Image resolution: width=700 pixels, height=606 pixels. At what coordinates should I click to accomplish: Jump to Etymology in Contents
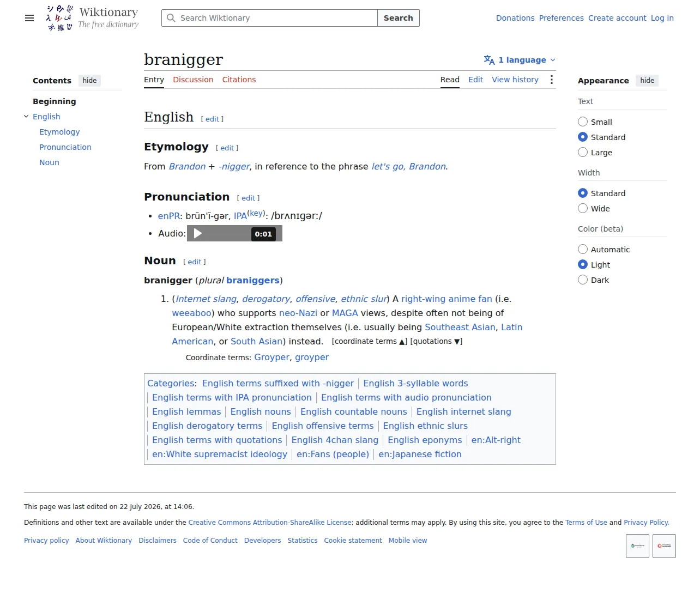pyautogui.click(x=59, y=132)
